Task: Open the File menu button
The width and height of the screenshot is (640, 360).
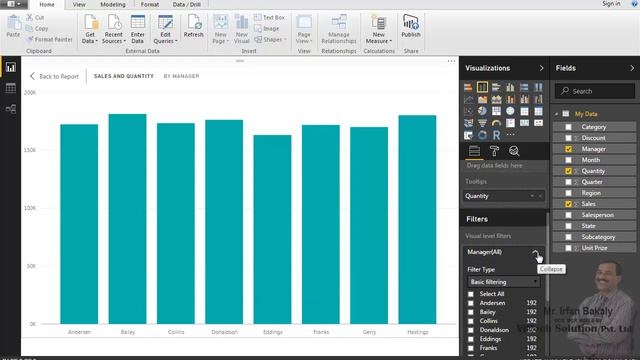Action: (13, 4)
